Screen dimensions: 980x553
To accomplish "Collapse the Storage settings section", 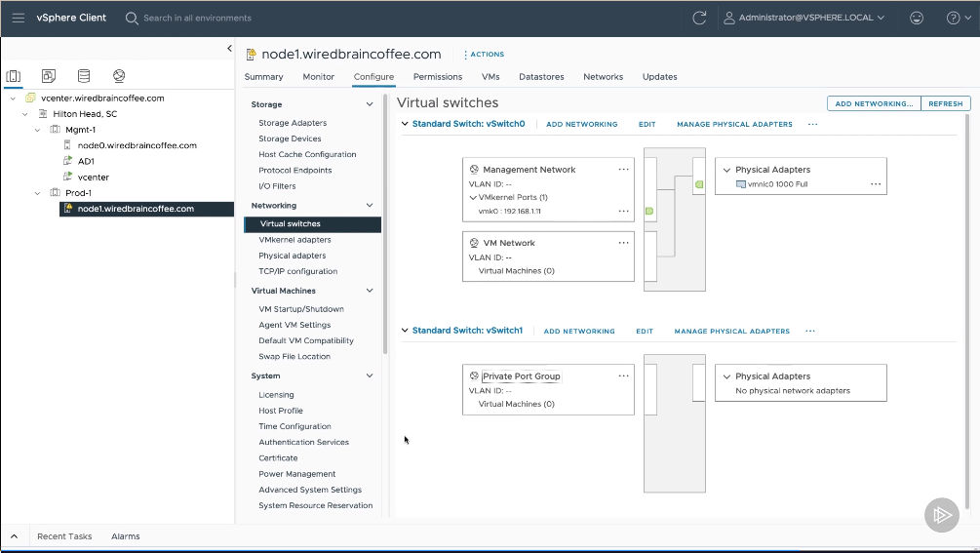I will tap(369, 104).
